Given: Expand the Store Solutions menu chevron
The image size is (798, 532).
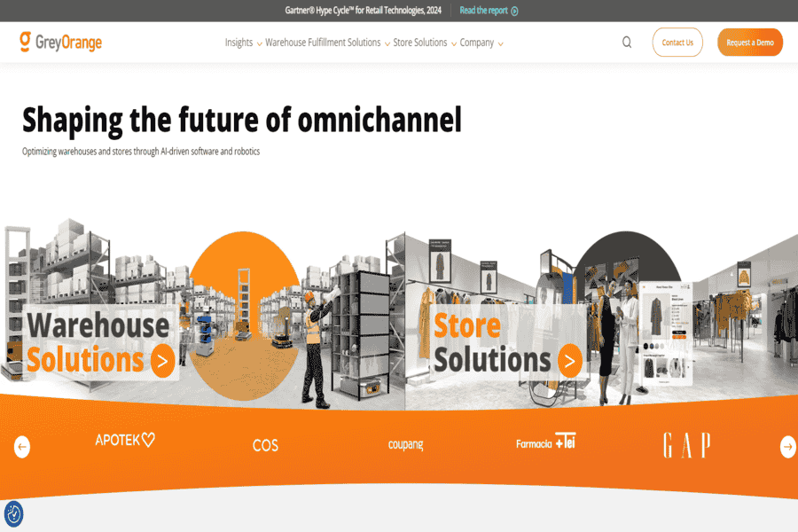Looking at the screenshot, I should point(454,44).
